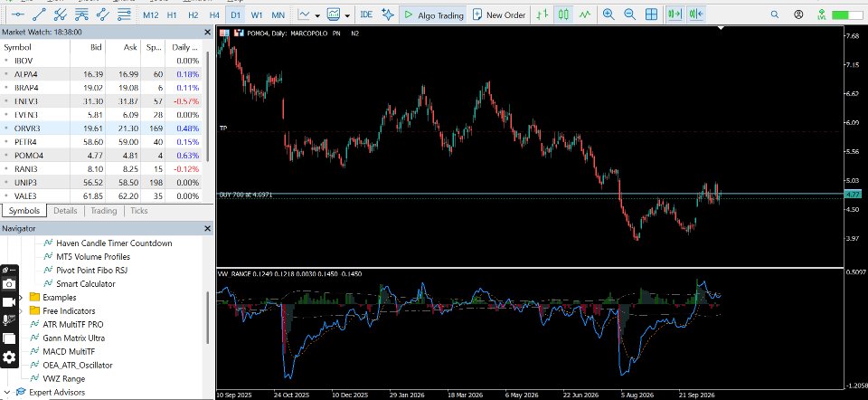
Task: Open the IDE MetaEditor button
Action: 366,15
